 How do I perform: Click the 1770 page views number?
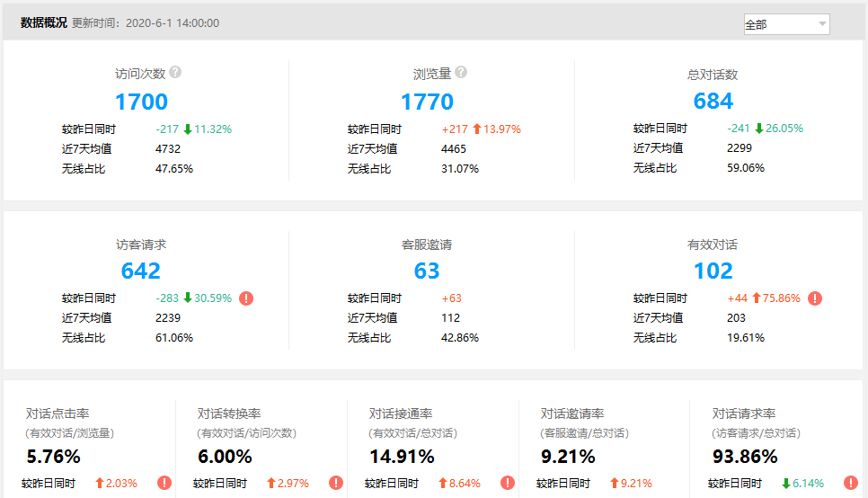point(427,102)
